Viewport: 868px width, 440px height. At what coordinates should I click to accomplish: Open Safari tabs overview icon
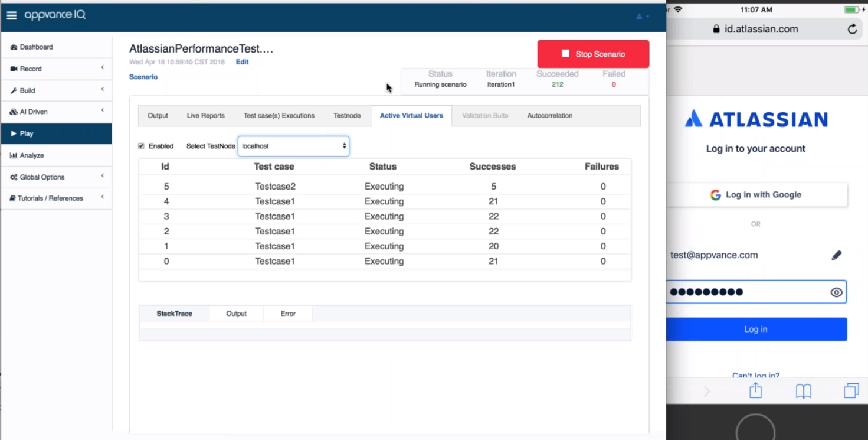pyautogui.click(x=851, y=391)
